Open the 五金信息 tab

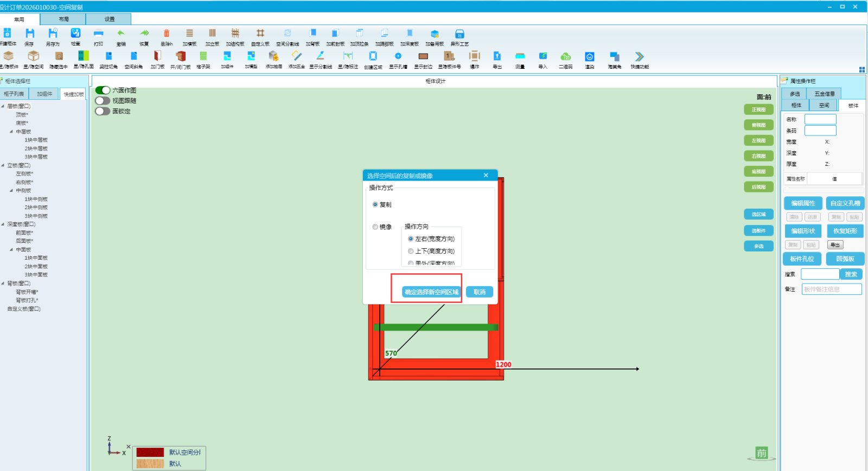825,94
